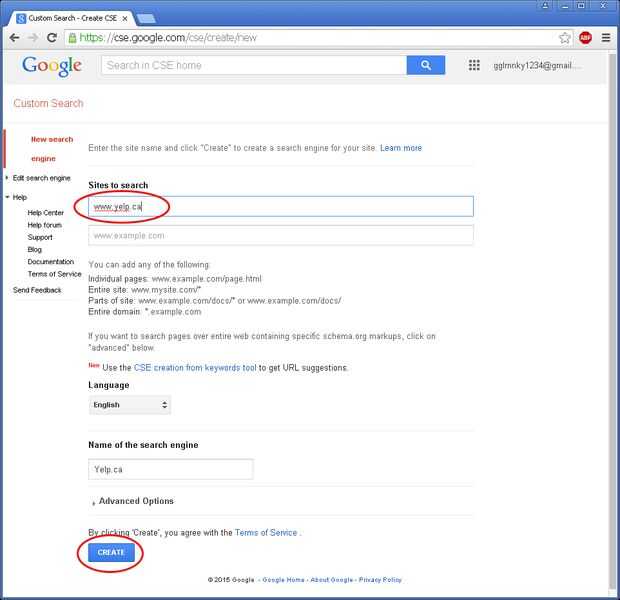Viewport: 620px width, 600px height.
Task: Click Send Feedback in sidebar
Action: [37, 290]
